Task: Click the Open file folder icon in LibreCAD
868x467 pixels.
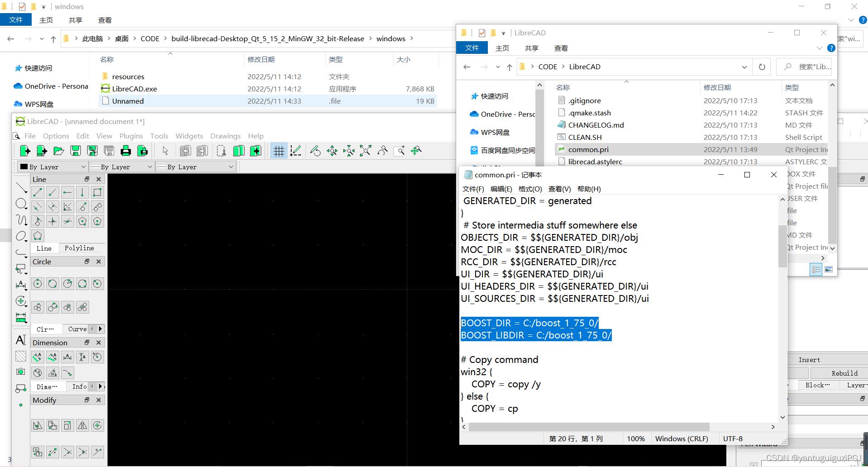Action: tap(58, 151)
